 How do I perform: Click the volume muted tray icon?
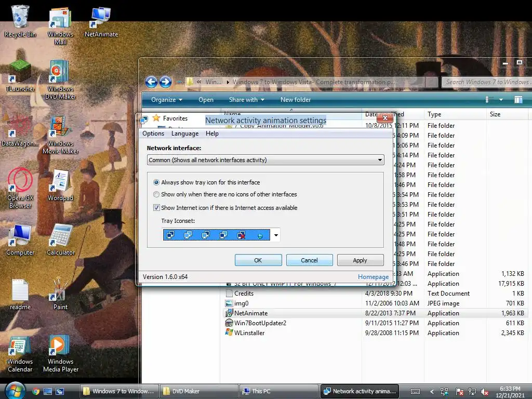(x=484, y=392)
